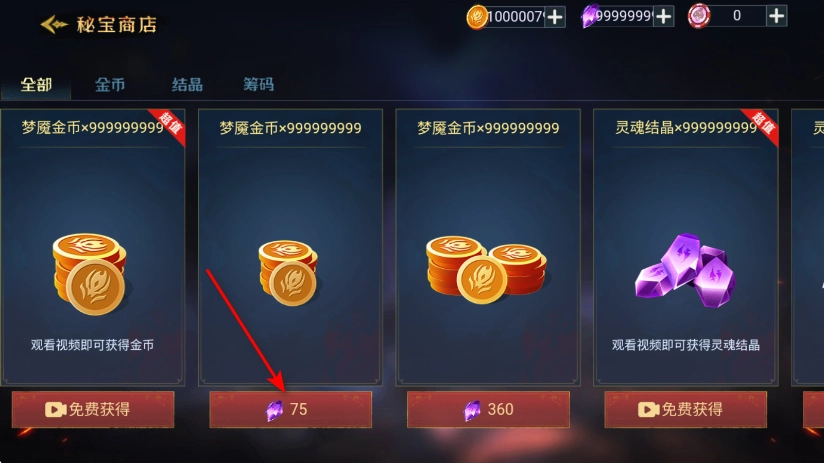Select the large stacked gold coins image
This screenshot has height=463, width=824.
90,274
